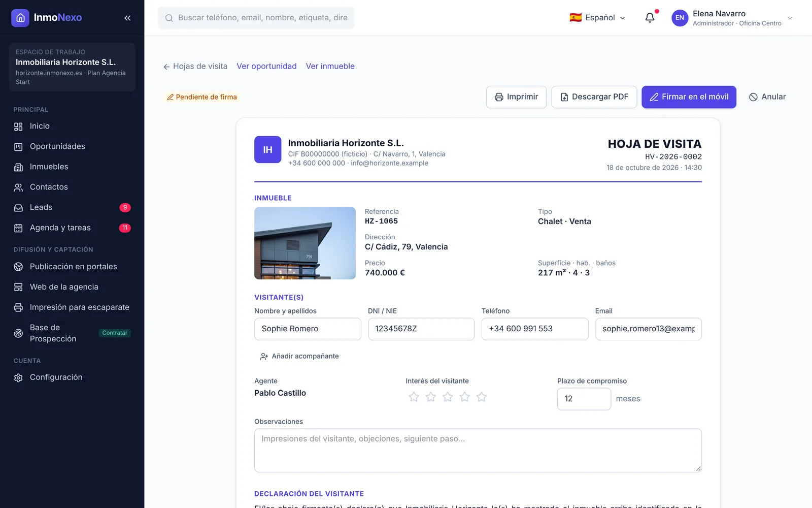Screen dimensions: 812x508
Task: Open the property photo thumbnail
Action: point(305,243)
